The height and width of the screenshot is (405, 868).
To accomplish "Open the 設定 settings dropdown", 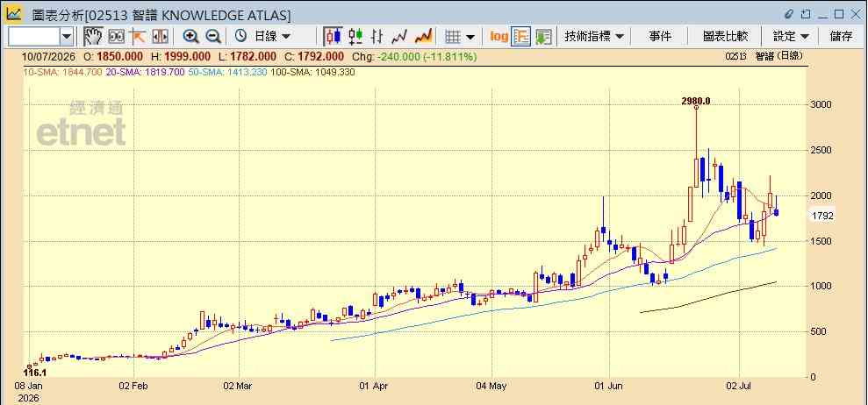I will [791, 37].
